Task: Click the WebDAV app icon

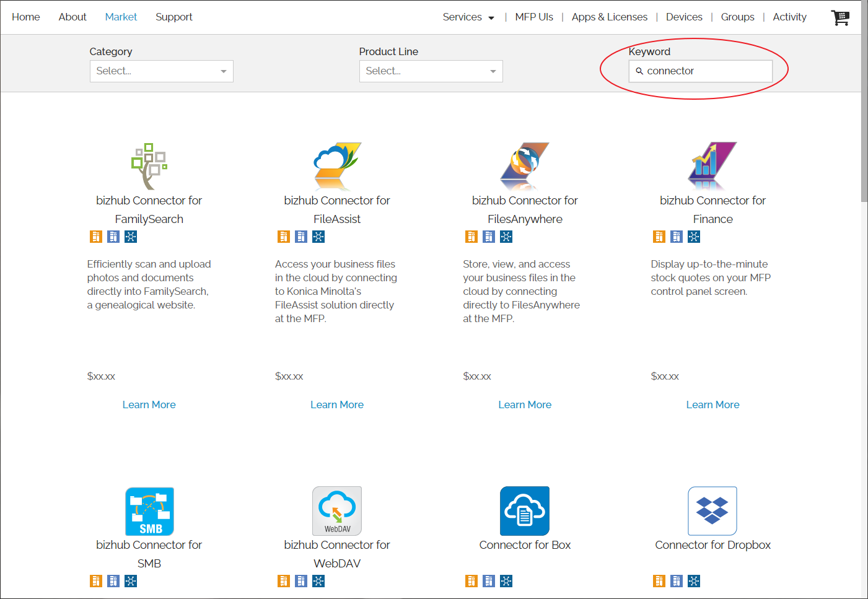Action: (337, 511)
